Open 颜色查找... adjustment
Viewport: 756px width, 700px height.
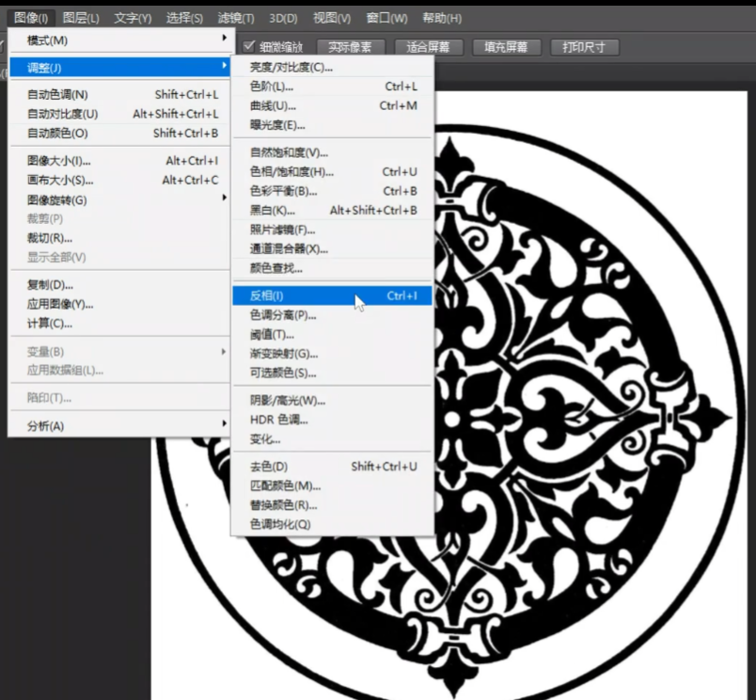[332, 268]
